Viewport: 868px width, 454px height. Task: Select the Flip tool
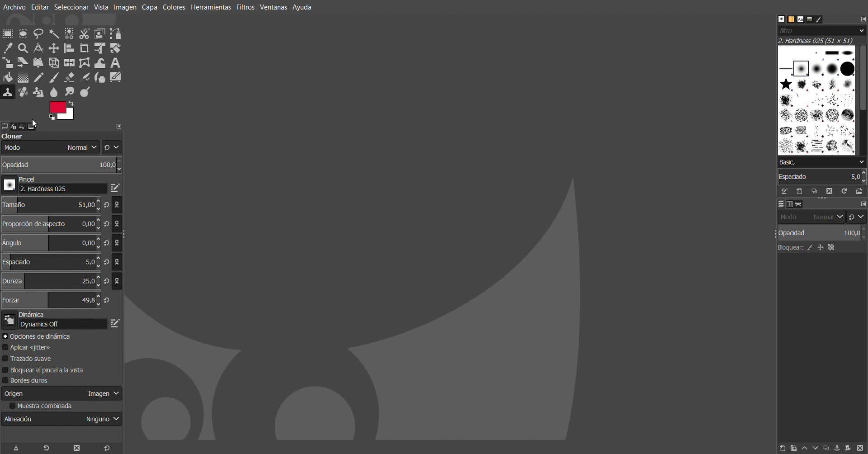point(69,63)
